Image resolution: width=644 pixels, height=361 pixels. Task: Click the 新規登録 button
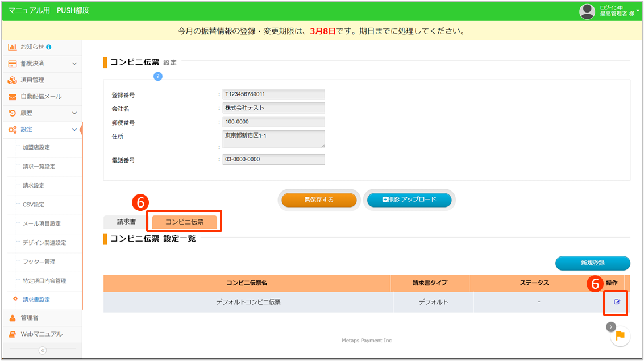(592, 263)
